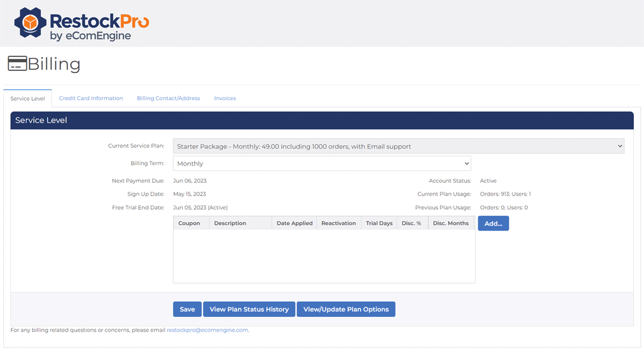
Task: Sort by the Description column header
Action: (x=230, y=223)
